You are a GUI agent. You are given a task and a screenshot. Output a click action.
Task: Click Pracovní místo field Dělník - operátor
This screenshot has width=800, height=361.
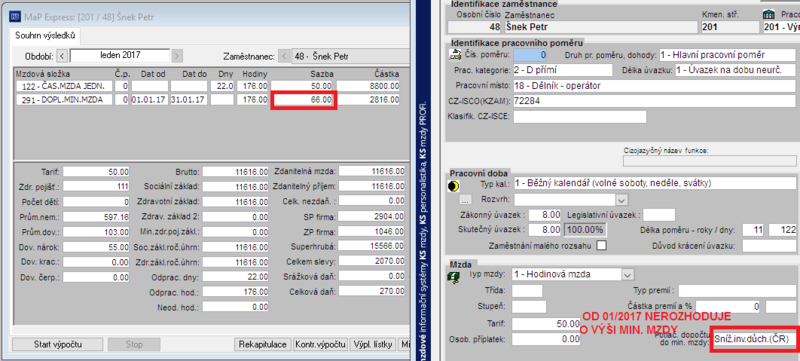(x=655, y=86)
